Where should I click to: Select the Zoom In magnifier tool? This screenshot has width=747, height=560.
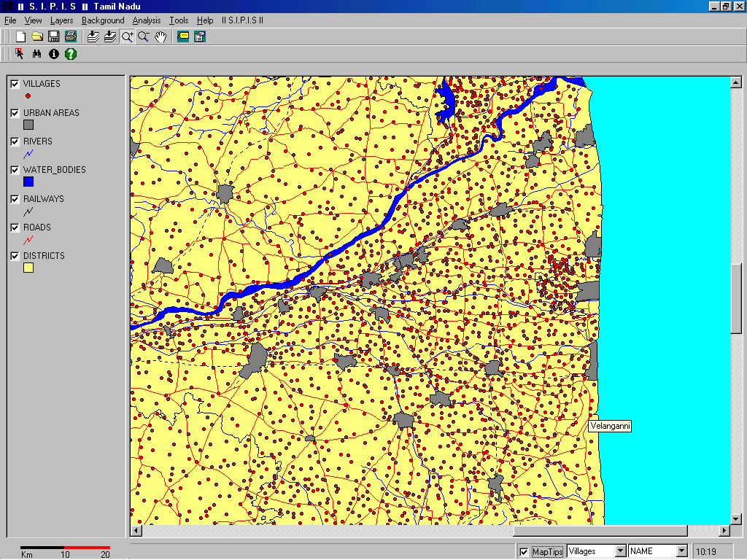click(127, 36)
